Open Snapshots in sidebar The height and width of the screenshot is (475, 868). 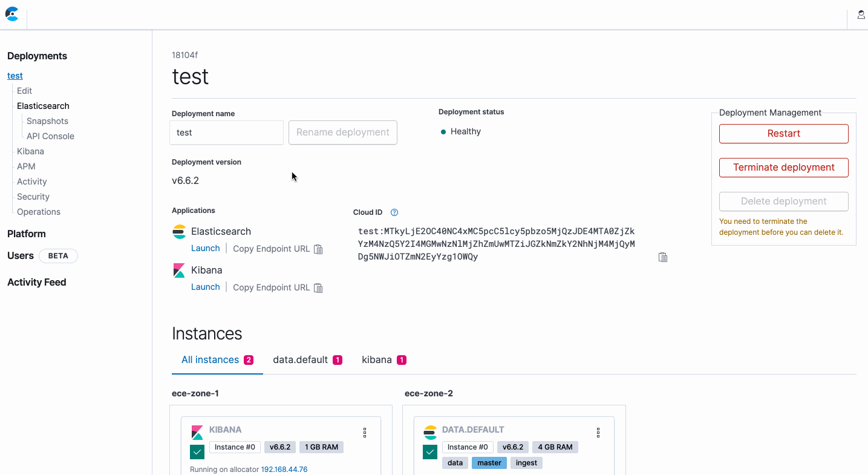click(47, 121)
